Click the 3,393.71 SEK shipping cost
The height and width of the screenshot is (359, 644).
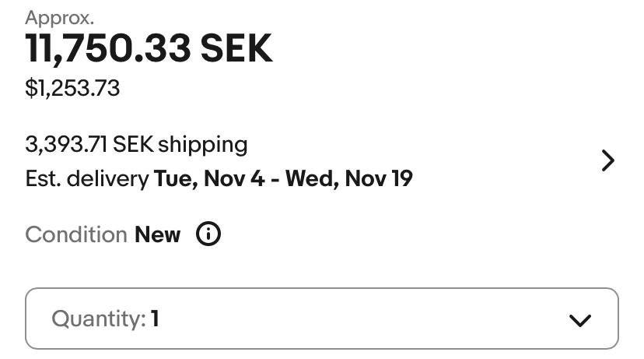pyautogui.click(x=136, y=144)
